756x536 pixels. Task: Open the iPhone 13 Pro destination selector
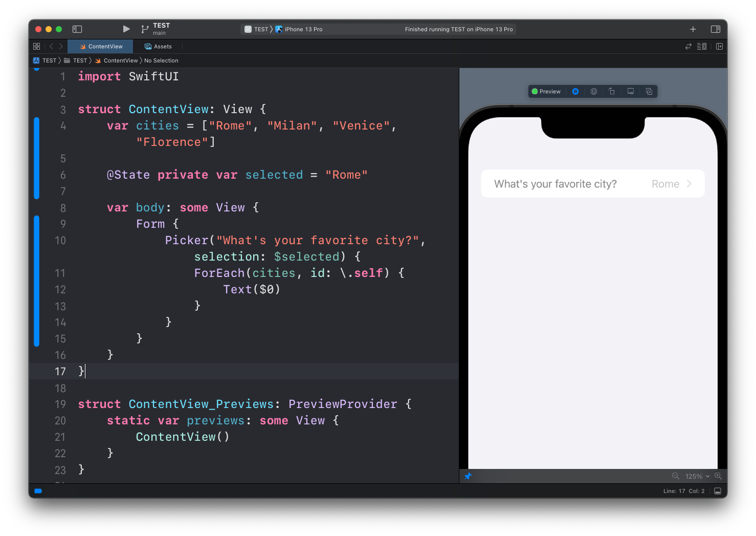pyautogui.click(x=302, y=29)
